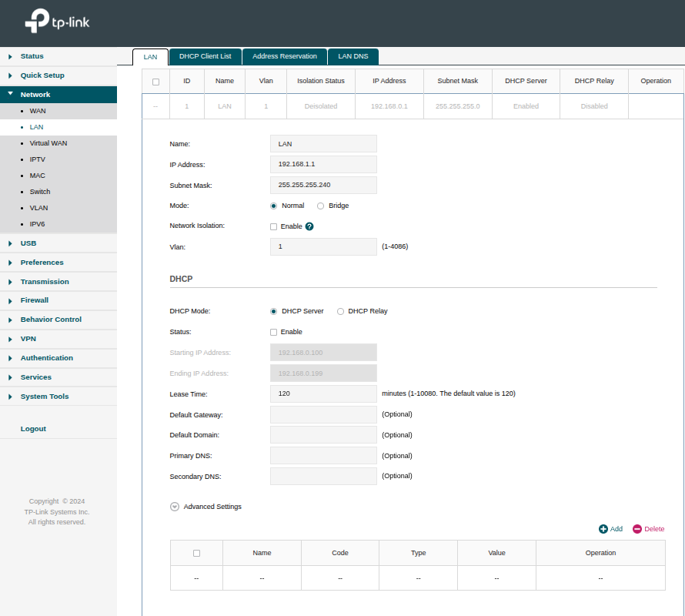
Task: Switch to the LAN tab
Action: (150, 57)
